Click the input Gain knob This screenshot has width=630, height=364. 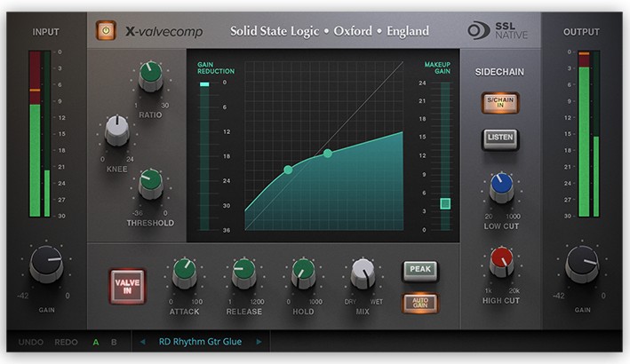point(46,264)
